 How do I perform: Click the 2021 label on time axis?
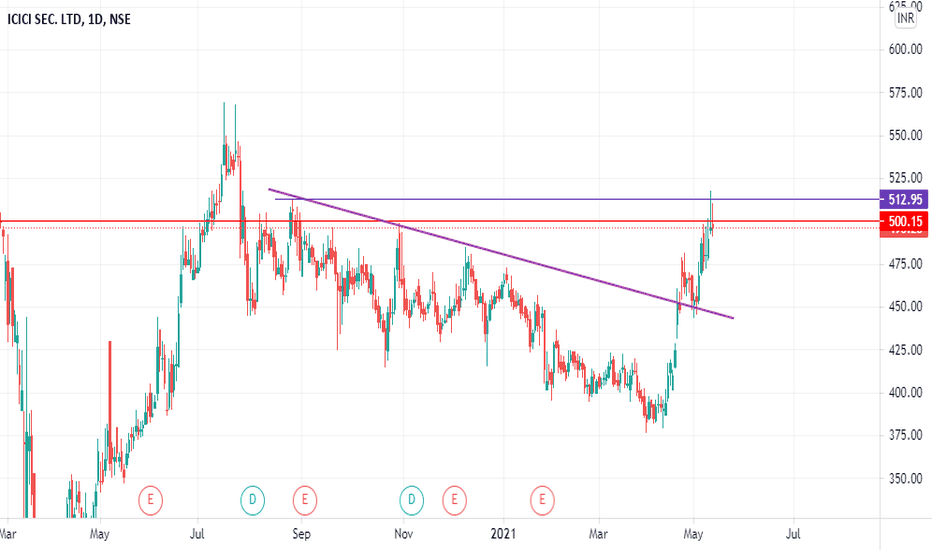(503, 534)
